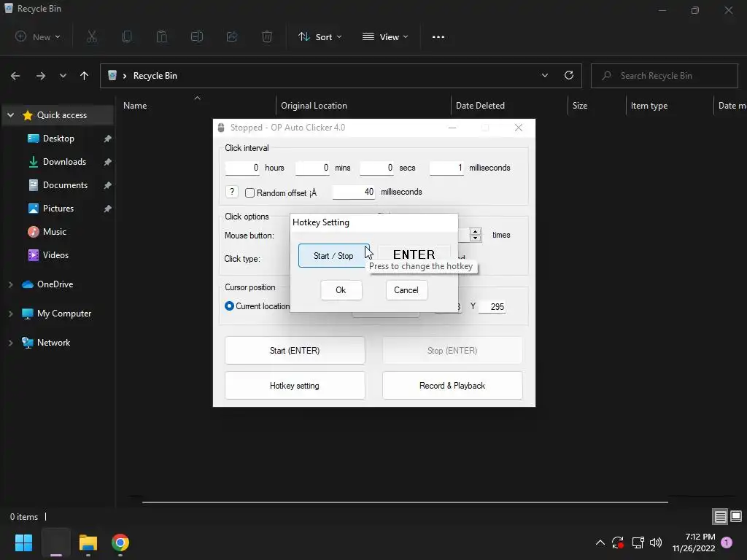The height and width of the screenshot is (560, 747).
Task: Open Pictures in Quick access
Action: coord(58,209)
